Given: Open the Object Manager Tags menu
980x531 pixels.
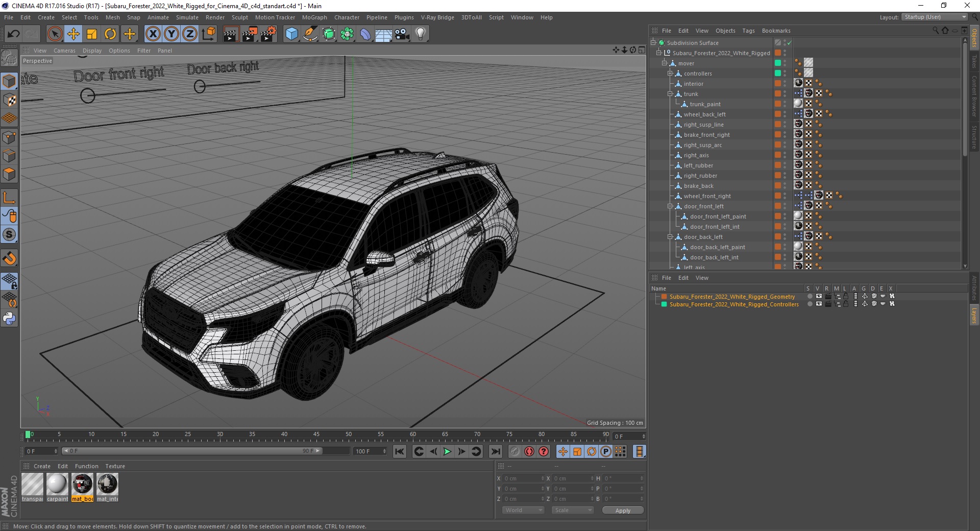Looking at the screenshot, I should pos(748,31).
